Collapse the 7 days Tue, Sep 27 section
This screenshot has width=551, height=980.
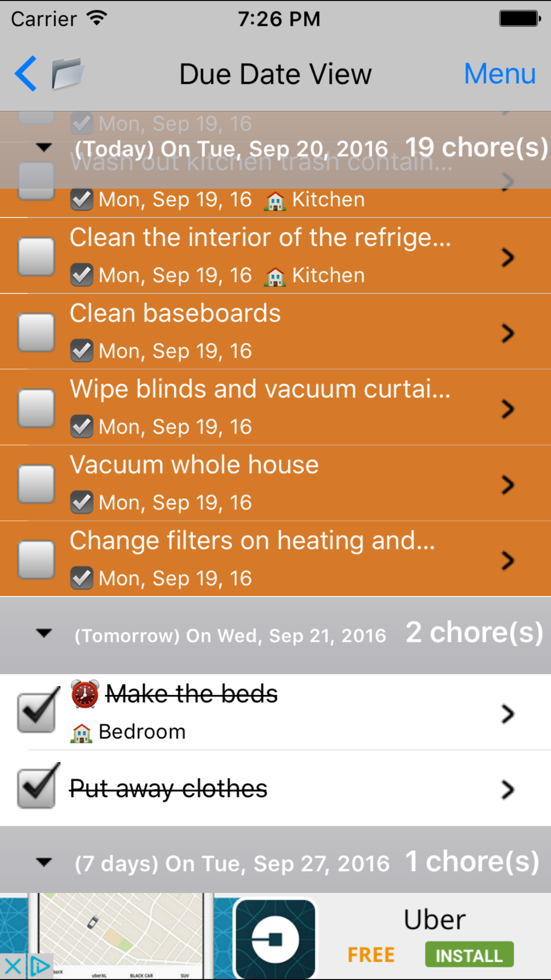pyautogui.click(x=44, y=861)
